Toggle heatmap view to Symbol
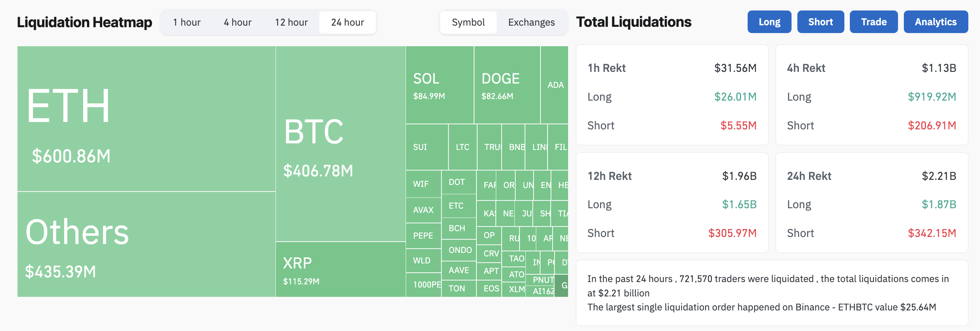 tap(468, 23)
